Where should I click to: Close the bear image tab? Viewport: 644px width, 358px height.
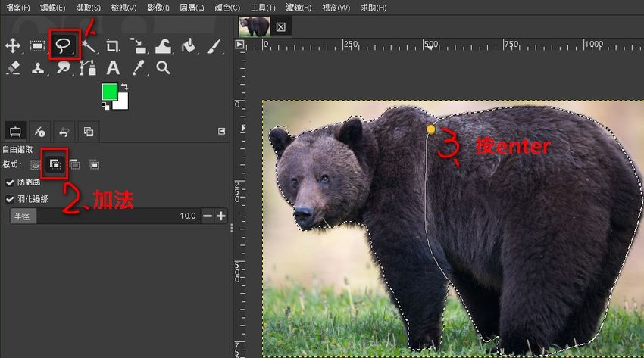click(x=280, y=26)
